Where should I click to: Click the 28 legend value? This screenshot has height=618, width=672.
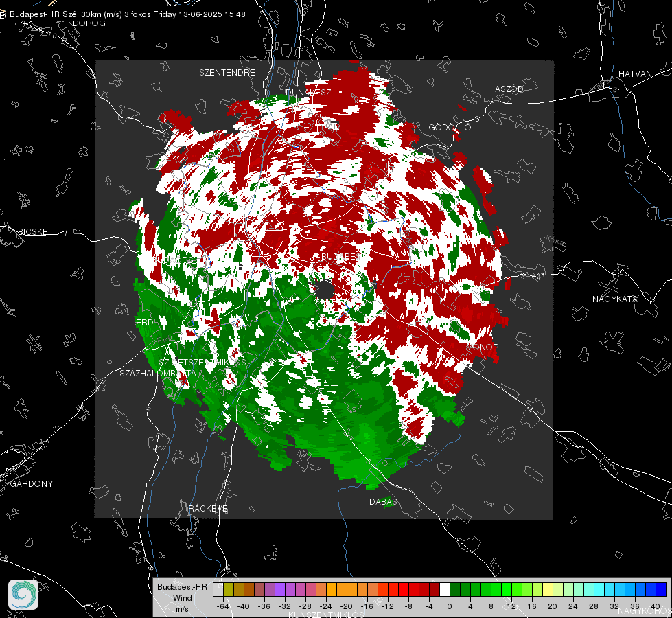point(594,606)
